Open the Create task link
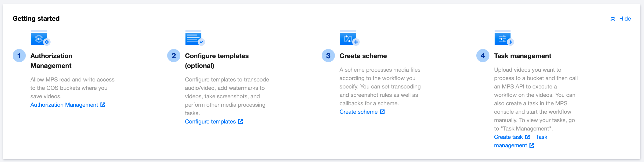 tap(508, 137)
